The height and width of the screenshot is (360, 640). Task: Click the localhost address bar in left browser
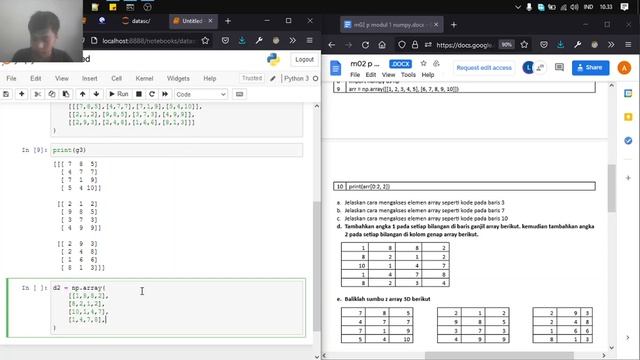pyautogui.click(x=149, y=40)
